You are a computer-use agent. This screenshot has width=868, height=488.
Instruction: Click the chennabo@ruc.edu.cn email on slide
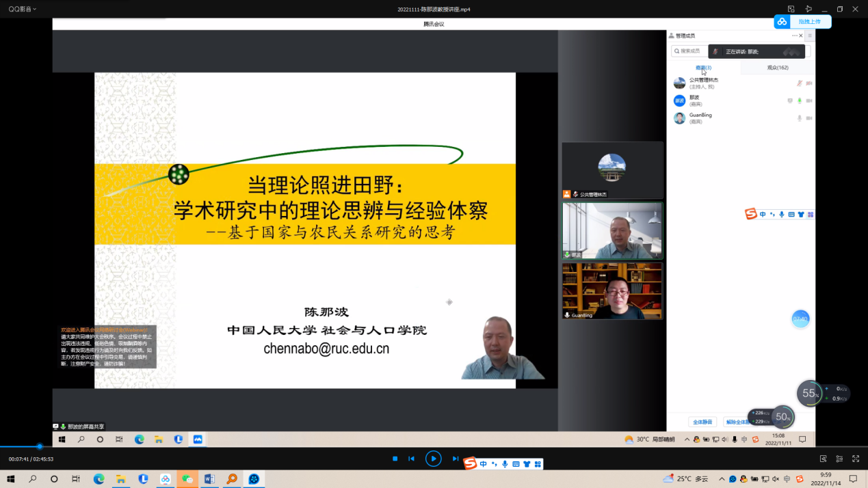pos(326,349)
